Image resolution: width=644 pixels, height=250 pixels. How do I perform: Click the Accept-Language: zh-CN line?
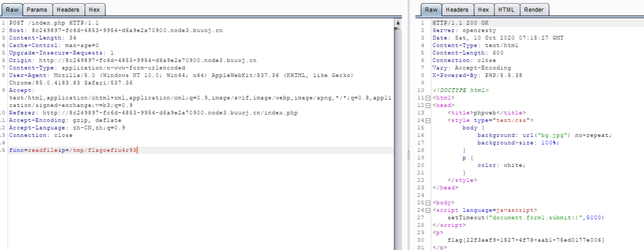[x=67, y=128]
